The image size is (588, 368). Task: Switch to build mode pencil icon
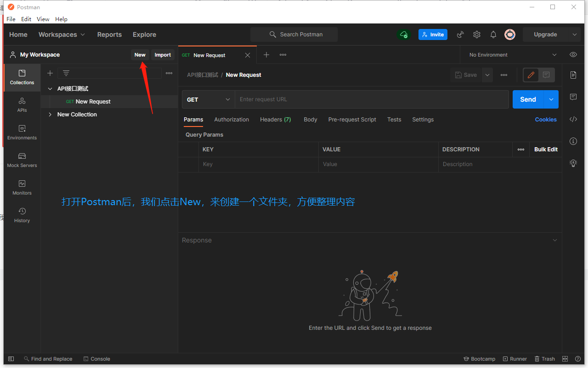[x=531, y=75]
